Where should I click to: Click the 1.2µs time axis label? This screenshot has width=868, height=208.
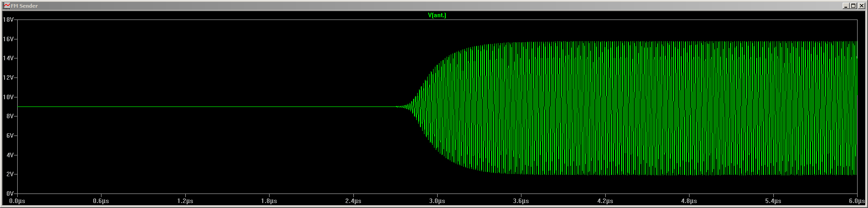tap(185, 201)
